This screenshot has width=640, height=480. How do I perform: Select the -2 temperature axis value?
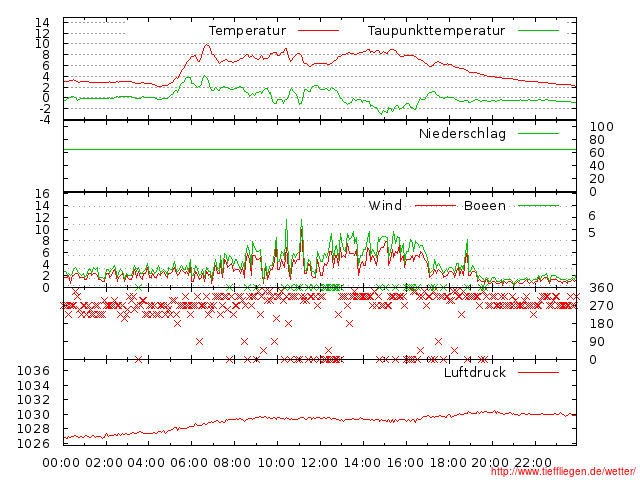[x=45, y=109]
